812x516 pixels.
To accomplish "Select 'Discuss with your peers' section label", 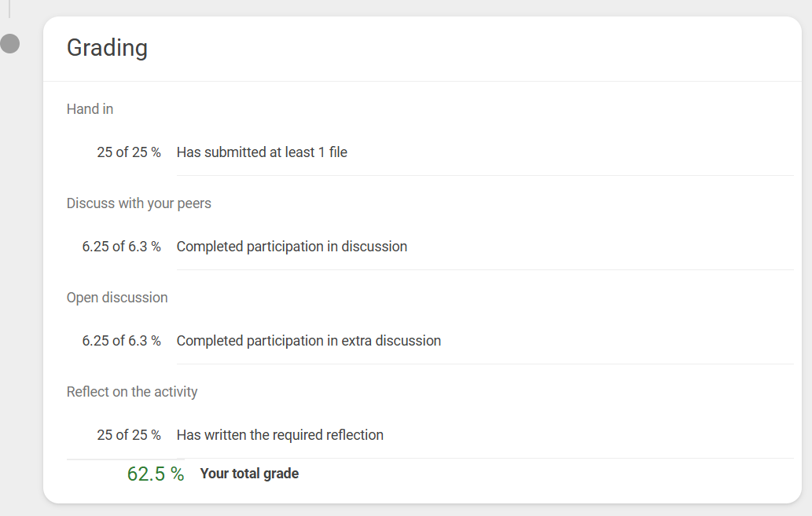I will click(x=139, y=203).
